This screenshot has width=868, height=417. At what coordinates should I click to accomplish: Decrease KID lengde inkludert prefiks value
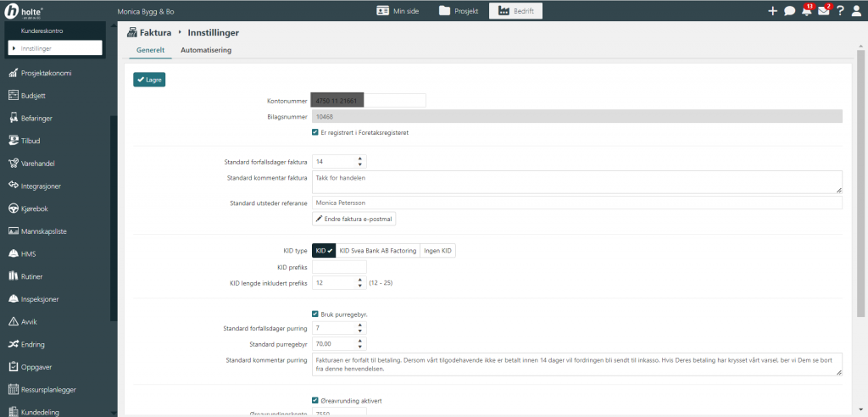(x=360, y=285)
